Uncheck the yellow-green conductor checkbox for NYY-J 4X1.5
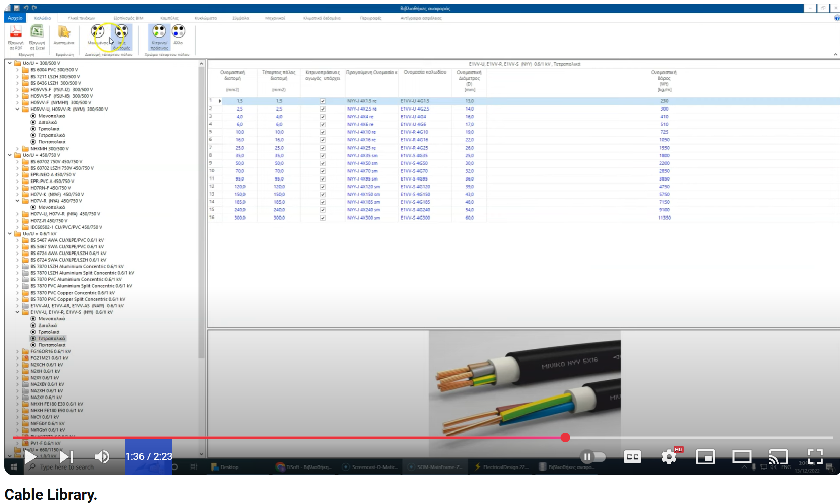840x504 pixels. (x=323, y=101)
